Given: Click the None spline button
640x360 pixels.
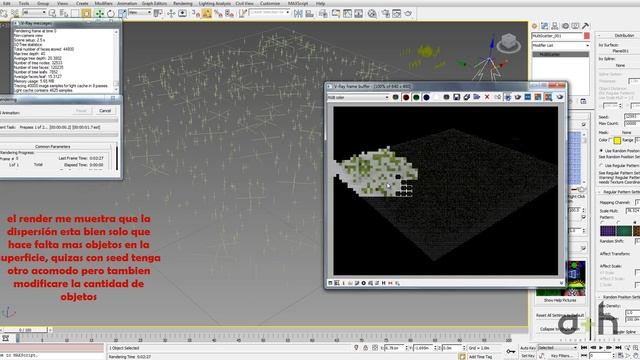Looking at the screenshot, I should click(620, 65).
